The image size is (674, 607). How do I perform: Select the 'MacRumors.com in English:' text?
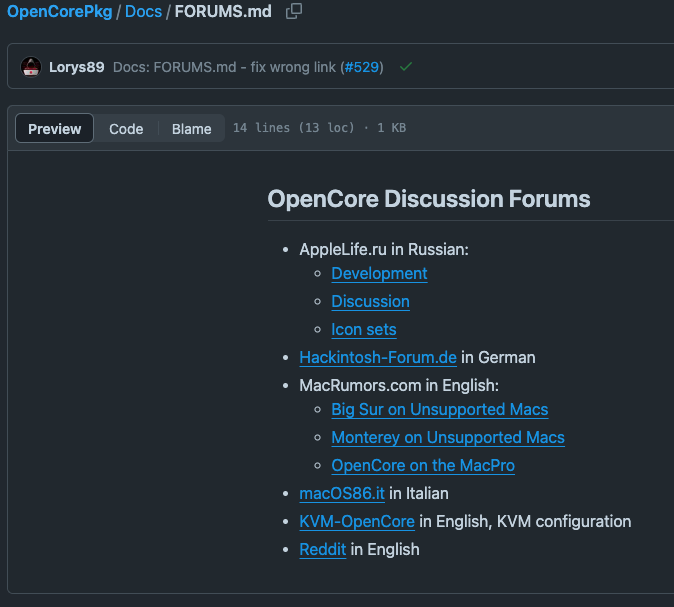pos(399,386)
